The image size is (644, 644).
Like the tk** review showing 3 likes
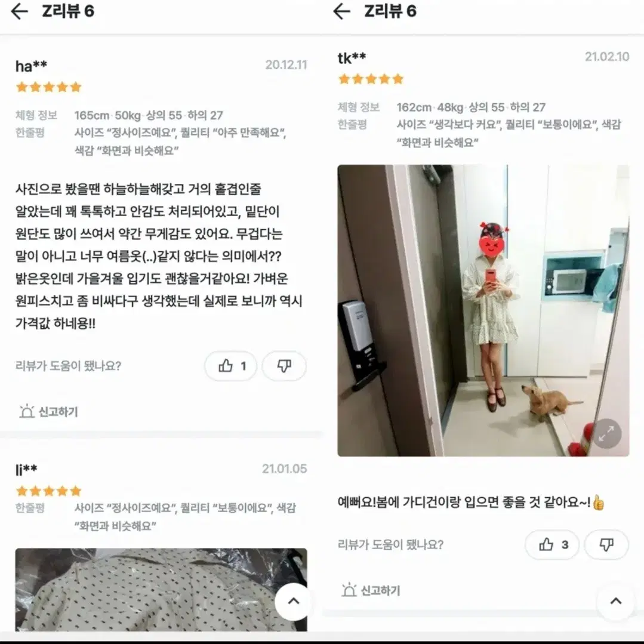pos(552,544)
